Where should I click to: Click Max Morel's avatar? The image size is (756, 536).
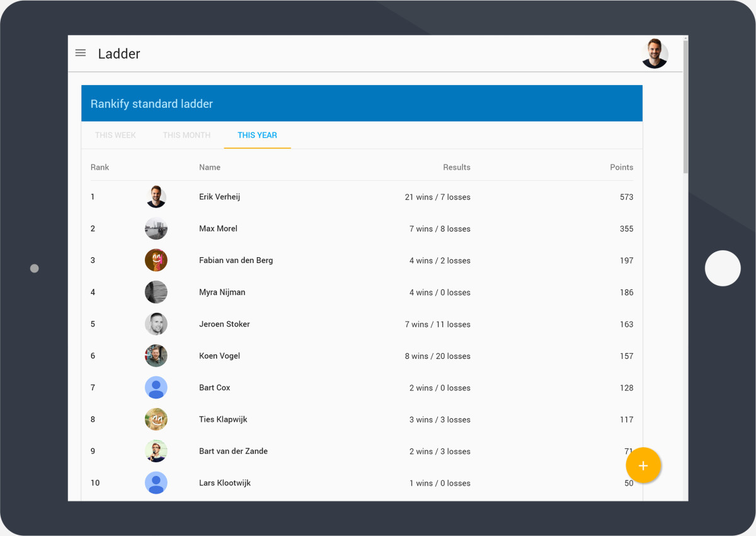pos(156,228)
